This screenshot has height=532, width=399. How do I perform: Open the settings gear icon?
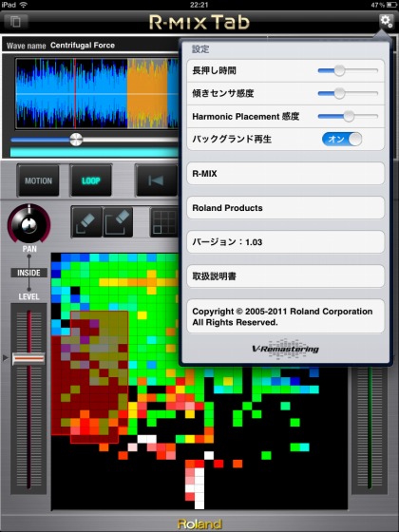[x=386, y=22]
